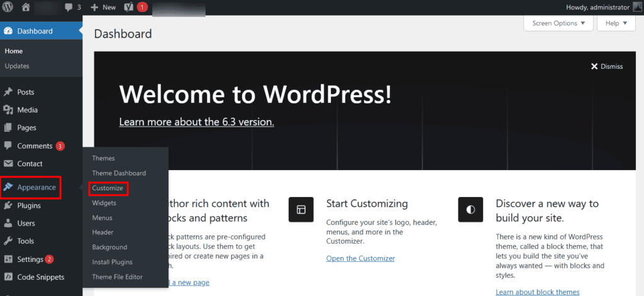Click the WordPress logo in admin bar
The width and height of the screenshot is (644, 296).
point(8,7)
